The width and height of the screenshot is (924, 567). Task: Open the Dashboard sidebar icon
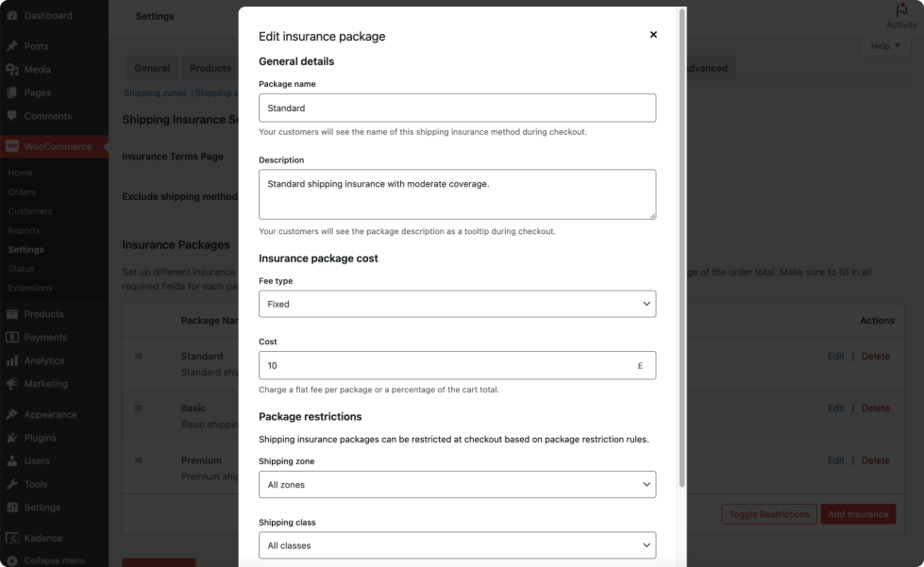click(x=12, y=16)
